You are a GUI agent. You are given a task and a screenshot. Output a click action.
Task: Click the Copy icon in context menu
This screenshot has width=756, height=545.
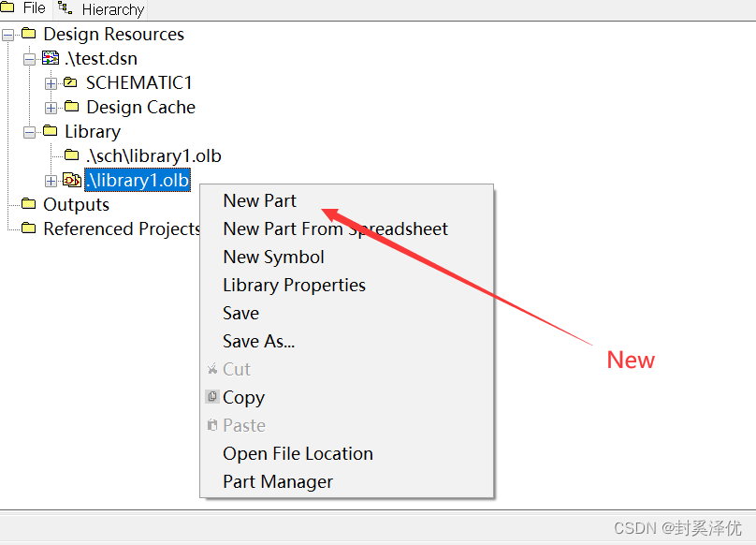point(212,397)
